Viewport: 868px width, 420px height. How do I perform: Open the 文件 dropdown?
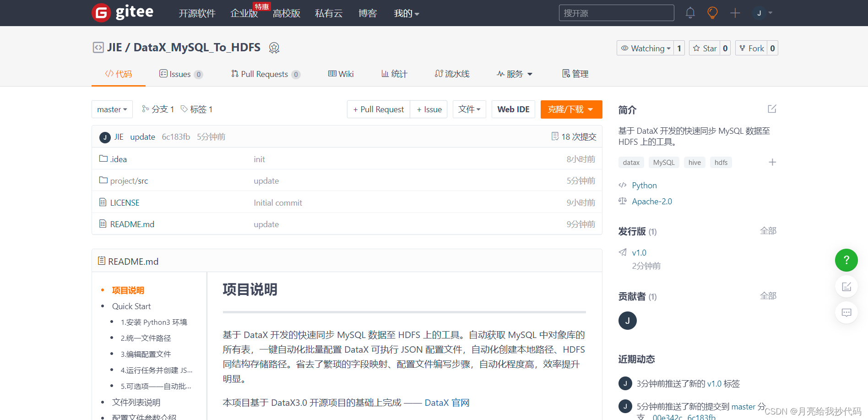coord(469,109)
